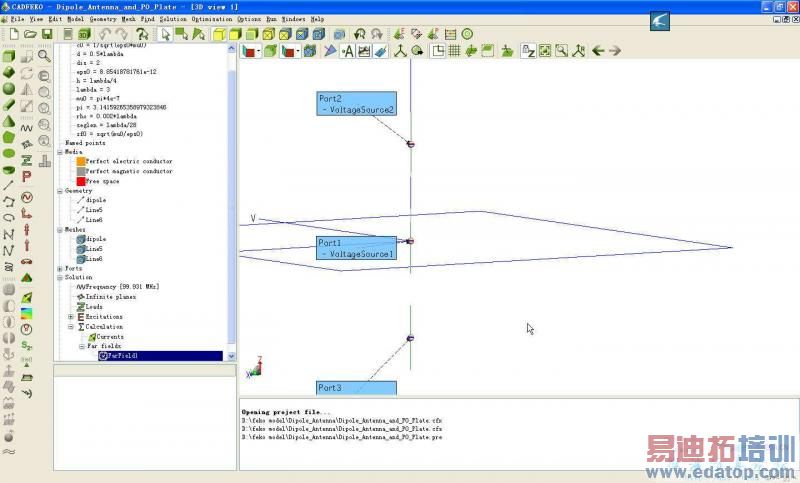Image resolution: width=800 pixels, height=483 pixels.
Task: Select Line5 under Meshes
Action: coord(94,249)
